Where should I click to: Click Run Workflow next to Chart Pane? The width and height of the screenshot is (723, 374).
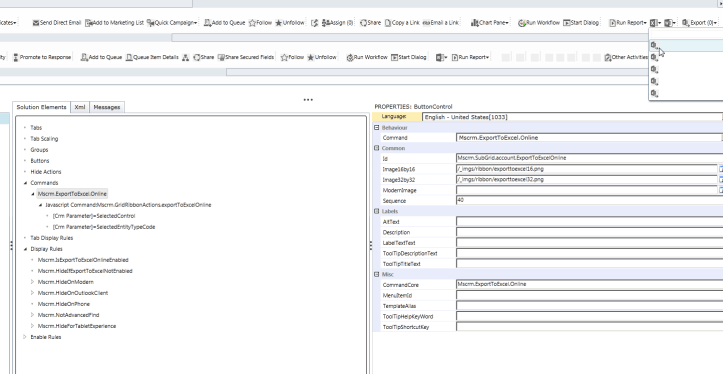(539, 23)
